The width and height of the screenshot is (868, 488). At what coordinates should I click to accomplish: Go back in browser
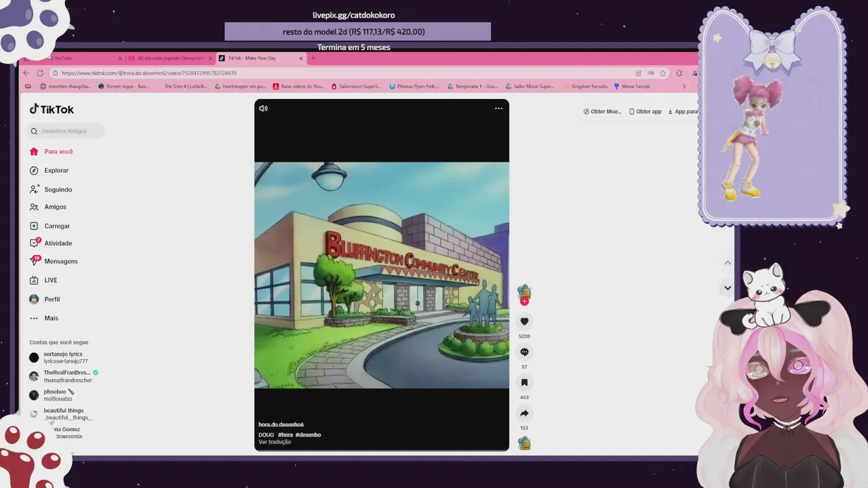(26, 73)
